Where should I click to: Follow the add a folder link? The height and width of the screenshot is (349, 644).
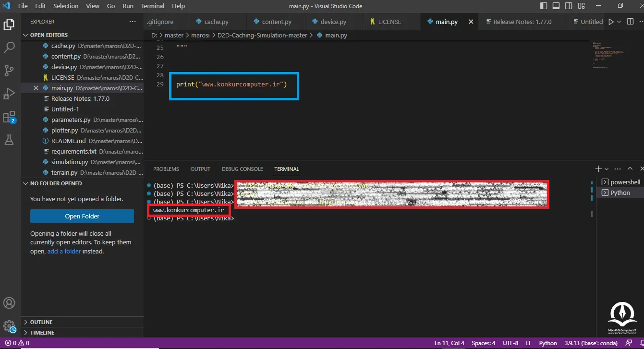64,252
